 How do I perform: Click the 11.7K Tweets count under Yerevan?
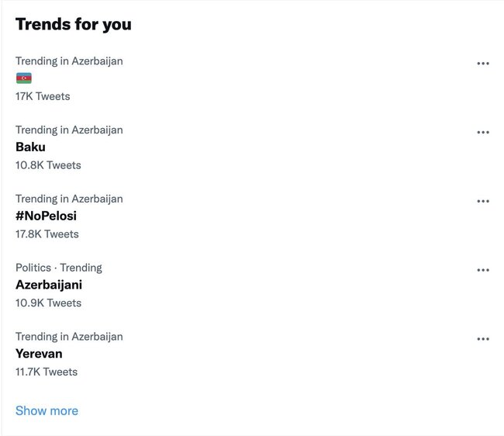click(x=47, y=372)
